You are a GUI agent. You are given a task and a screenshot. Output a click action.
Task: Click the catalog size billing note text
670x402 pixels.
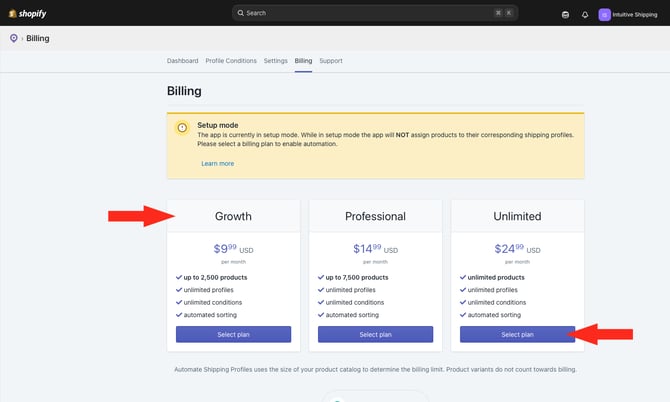[x=375, y=370]
